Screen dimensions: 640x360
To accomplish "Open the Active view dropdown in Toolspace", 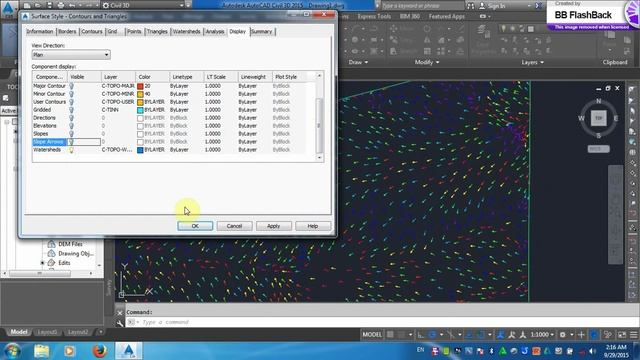I will [x=8, y=111].
